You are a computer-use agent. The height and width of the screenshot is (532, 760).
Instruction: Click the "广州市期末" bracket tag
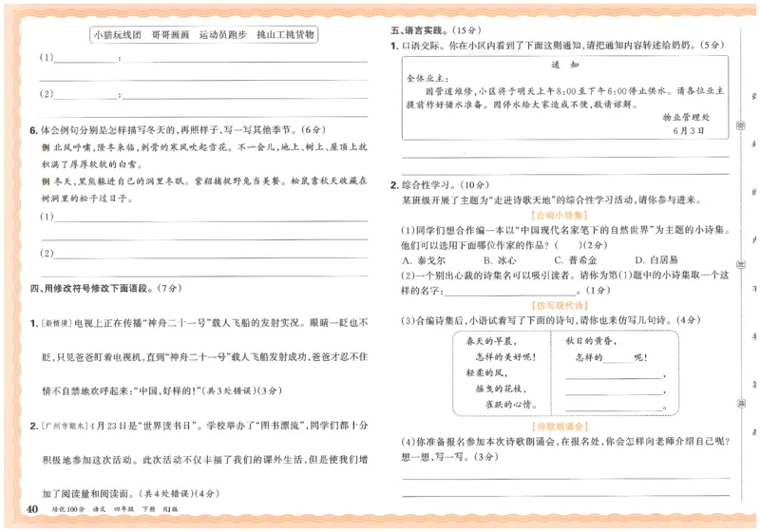[64, 426]
